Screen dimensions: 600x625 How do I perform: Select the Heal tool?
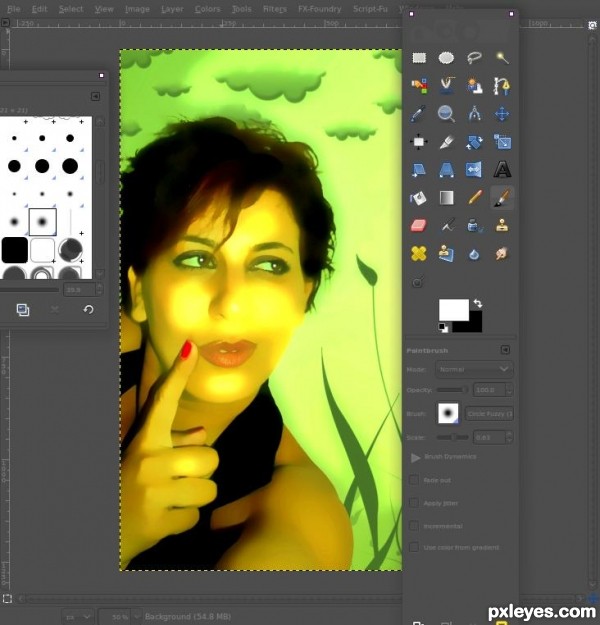coord(419,254)
